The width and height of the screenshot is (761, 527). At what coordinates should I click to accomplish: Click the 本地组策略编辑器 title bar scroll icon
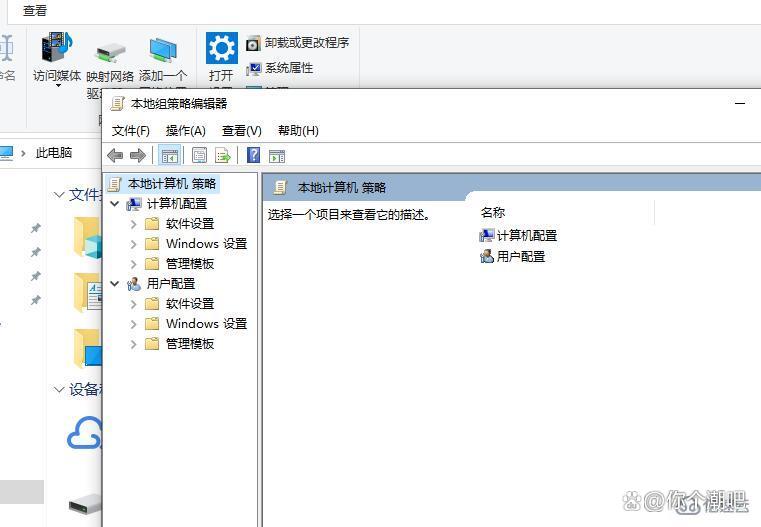point(117,103)
